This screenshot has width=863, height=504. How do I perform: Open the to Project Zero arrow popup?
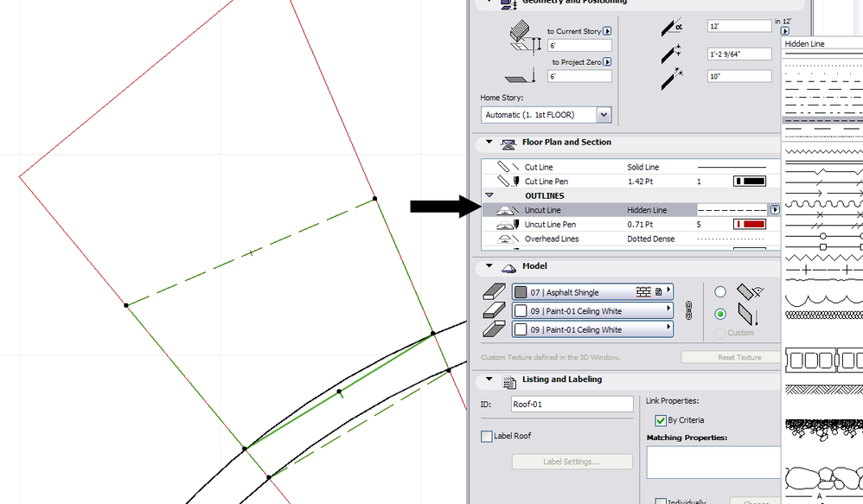[607, 62]
